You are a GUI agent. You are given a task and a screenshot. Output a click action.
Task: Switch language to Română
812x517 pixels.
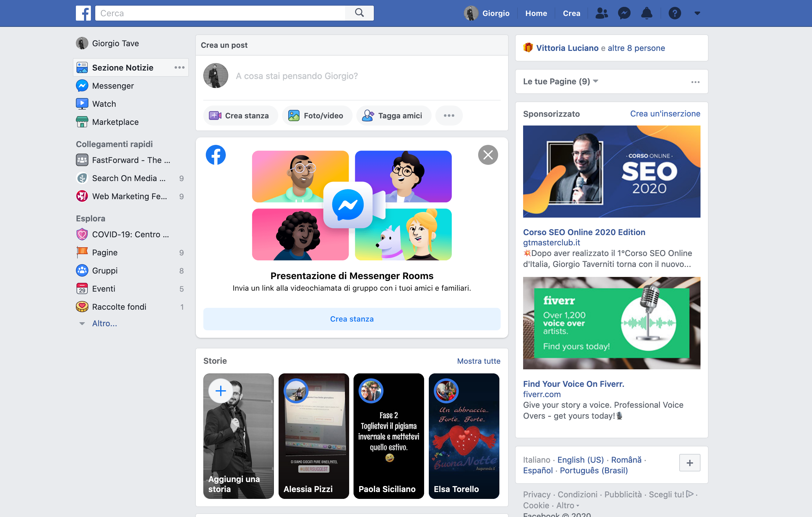click(x=626, y=460)
